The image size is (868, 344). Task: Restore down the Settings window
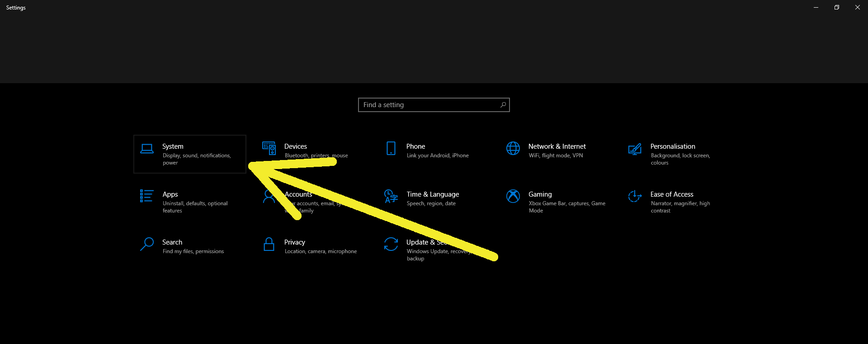(837, 7)
